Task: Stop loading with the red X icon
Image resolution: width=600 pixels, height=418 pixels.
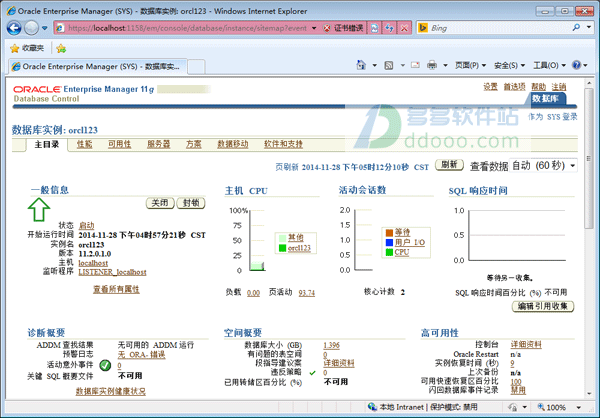Action: pyautogui.click(x=404, y=28)
